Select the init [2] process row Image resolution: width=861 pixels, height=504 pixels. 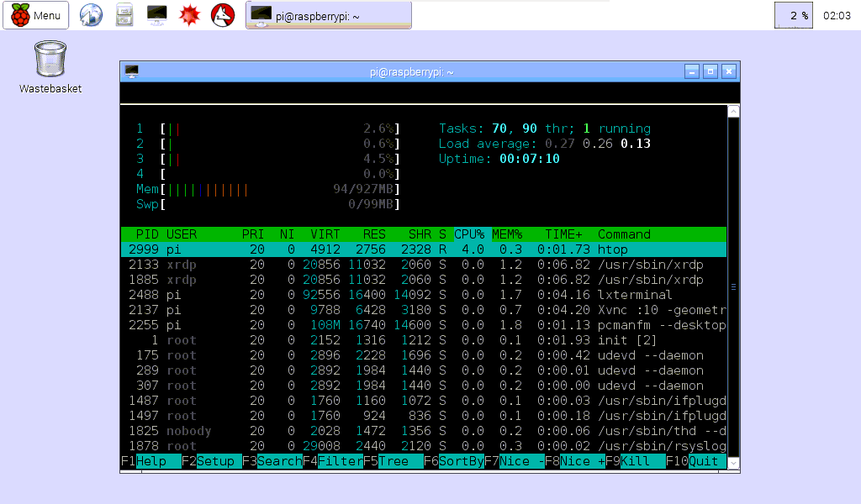[x=424, y=340]
